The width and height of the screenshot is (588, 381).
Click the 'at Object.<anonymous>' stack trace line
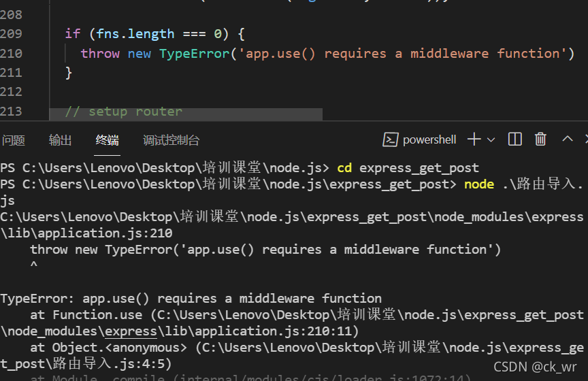tap(292, 356)
